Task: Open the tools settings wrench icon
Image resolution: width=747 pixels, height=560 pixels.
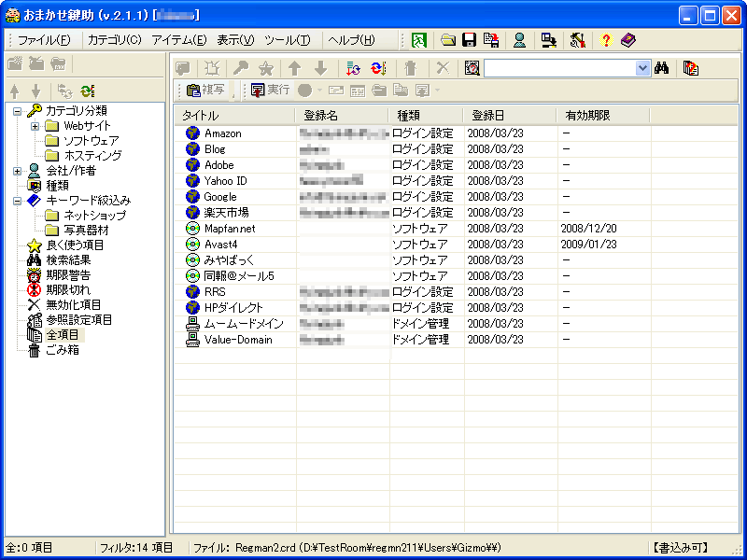Action: click(577, 40)
